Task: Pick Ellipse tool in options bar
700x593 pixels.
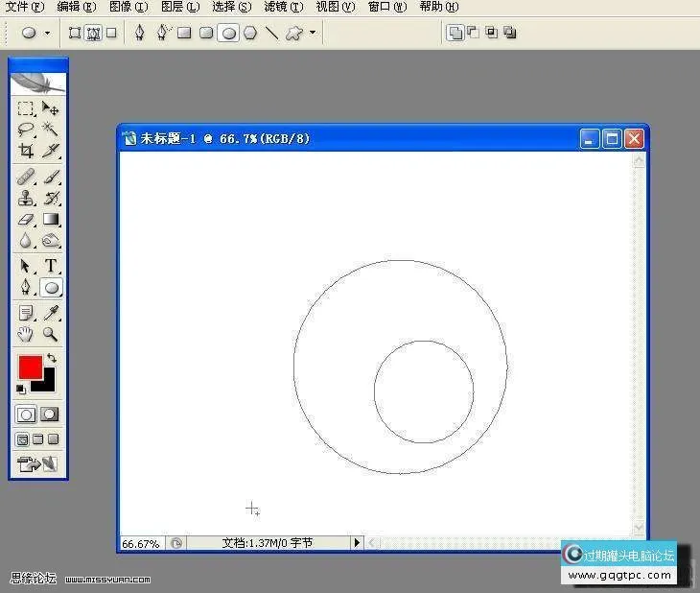Action: (228, 33)
